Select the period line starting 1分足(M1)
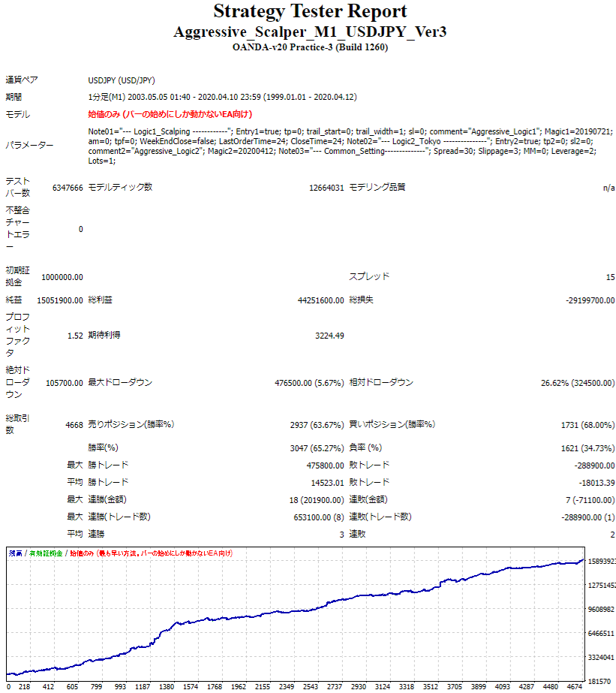The height and width of the screenshot is (693, 616). coord(222,97)
